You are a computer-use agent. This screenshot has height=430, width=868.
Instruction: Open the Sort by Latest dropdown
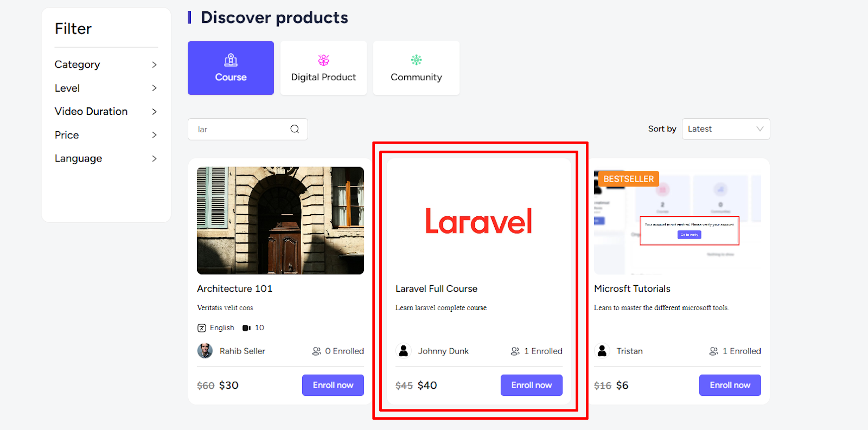726,129
